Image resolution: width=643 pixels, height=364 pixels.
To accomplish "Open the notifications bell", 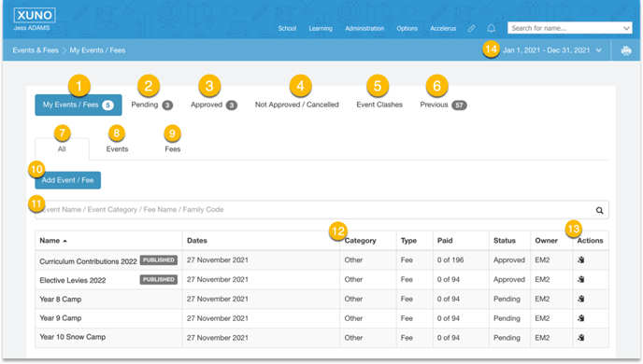I will (491, 28).
